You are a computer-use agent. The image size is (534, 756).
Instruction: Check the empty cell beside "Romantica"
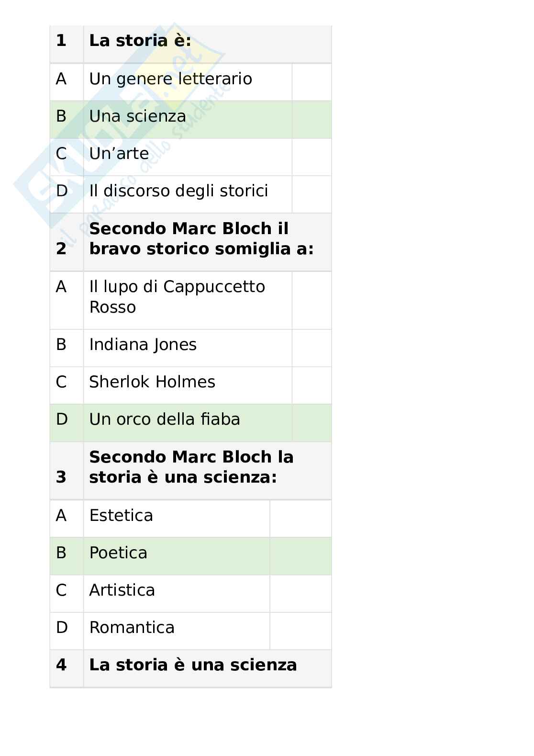[300, 631]
